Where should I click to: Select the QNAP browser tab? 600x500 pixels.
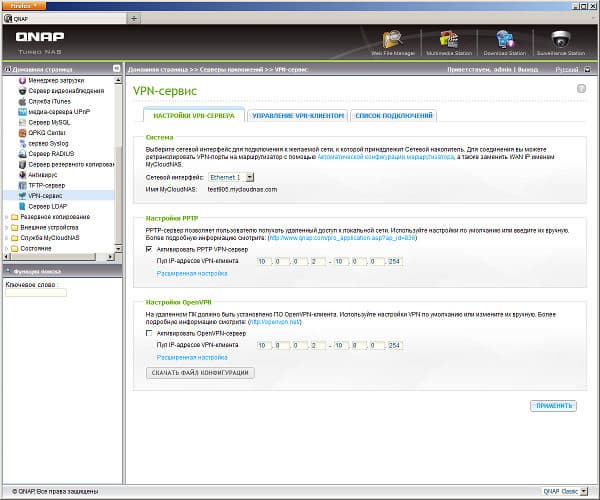(64, 18)
